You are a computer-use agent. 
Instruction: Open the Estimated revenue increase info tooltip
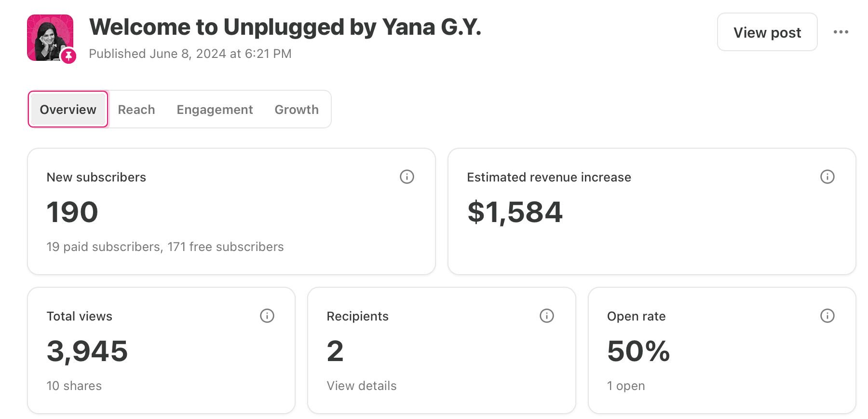pos(827,177)
